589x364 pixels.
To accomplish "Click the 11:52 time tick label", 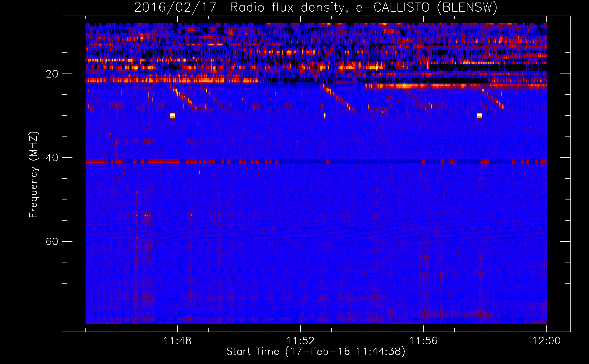I will point(300,341).
